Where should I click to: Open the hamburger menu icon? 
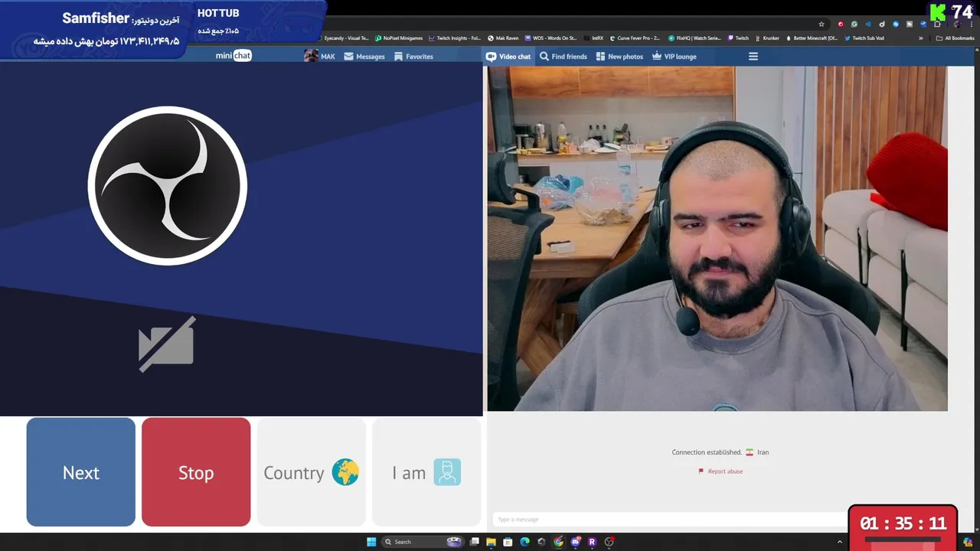pos(753,57)
